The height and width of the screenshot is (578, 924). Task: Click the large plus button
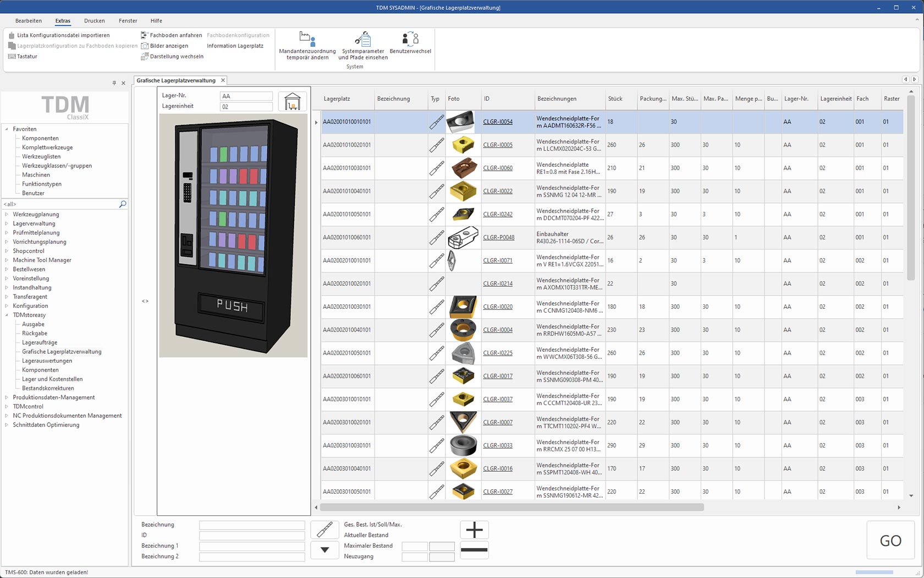pos(474,530)
